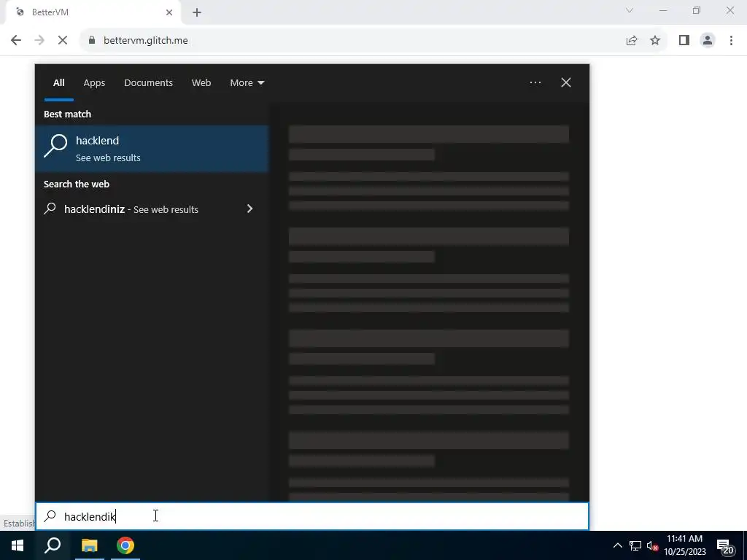Select the BetterVM browser tab
The image size is (747, 560).
93,12
